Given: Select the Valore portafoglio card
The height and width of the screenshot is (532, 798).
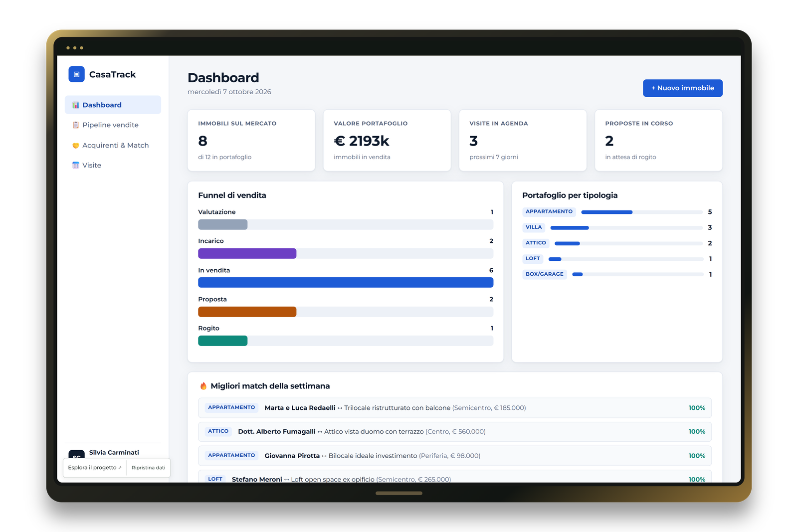Looking at the screenshot, I should 387,140.
